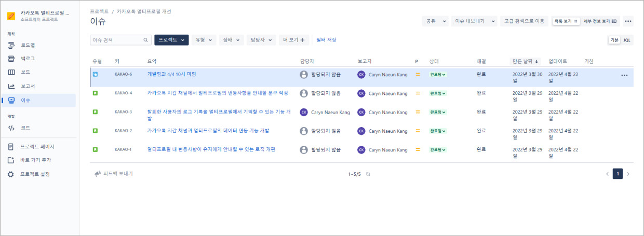Click 더 보기 + button
This screenshot has width=644, height=236.
tap(294, 40)
